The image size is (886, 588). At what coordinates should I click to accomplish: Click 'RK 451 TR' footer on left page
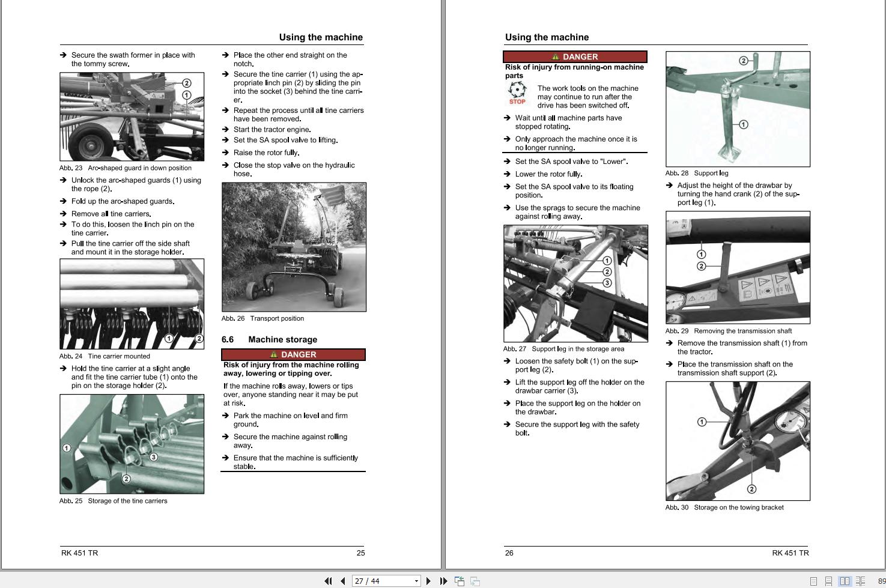(79, 553)
